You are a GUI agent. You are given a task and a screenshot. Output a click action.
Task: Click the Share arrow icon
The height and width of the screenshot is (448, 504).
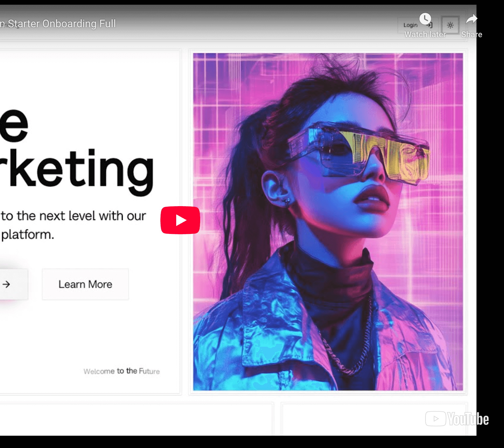472,19
